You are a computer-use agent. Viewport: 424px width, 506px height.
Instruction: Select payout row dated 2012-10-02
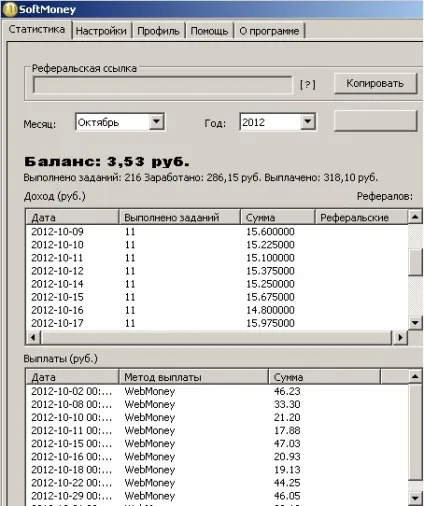click(217, 391)
